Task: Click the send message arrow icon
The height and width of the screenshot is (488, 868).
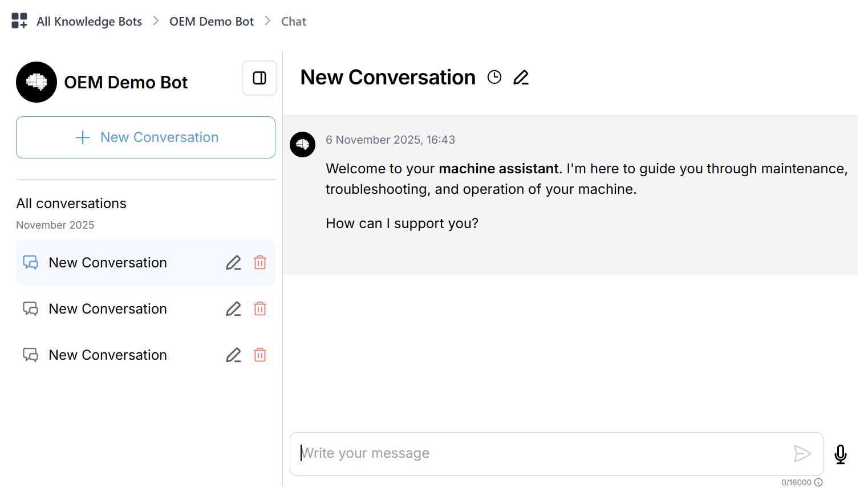Action: pos(803,454)
